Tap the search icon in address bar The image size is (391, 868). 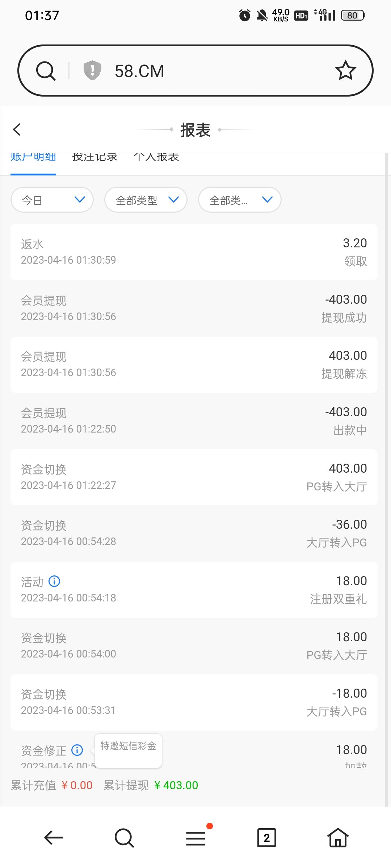pos(46,71)
